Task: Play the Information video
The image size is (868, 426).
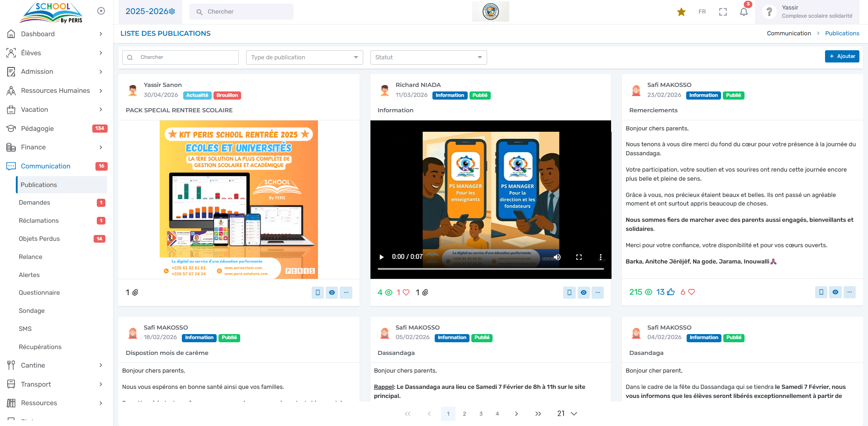Action: tap(381, 257)
